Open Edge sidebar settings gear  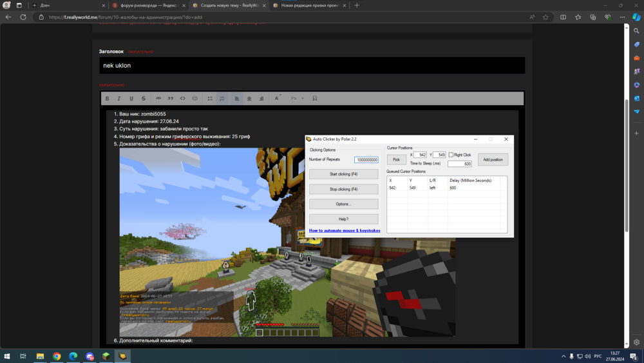[x=637, y=342]
